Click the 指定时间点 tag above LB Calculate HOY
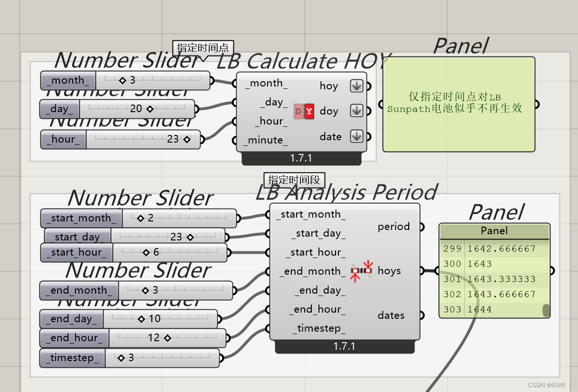The height and width of the screenshot is (392, 578). (203, 47)
